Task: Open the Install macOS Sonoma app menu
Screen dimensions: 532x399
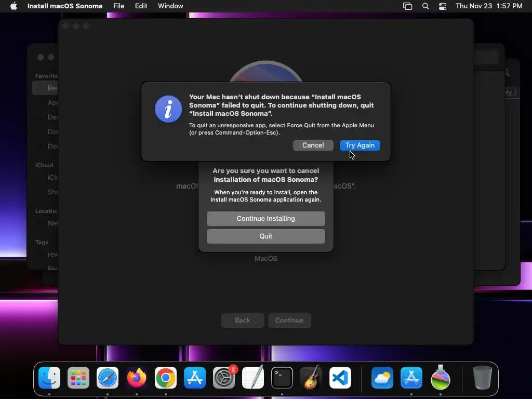Action: click(65, 6)
